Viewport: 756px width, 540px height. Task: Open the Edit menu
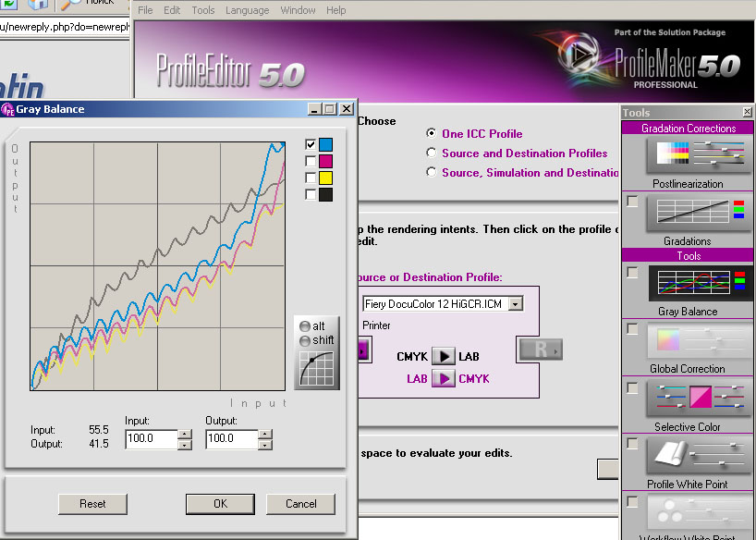pos(172,10)
